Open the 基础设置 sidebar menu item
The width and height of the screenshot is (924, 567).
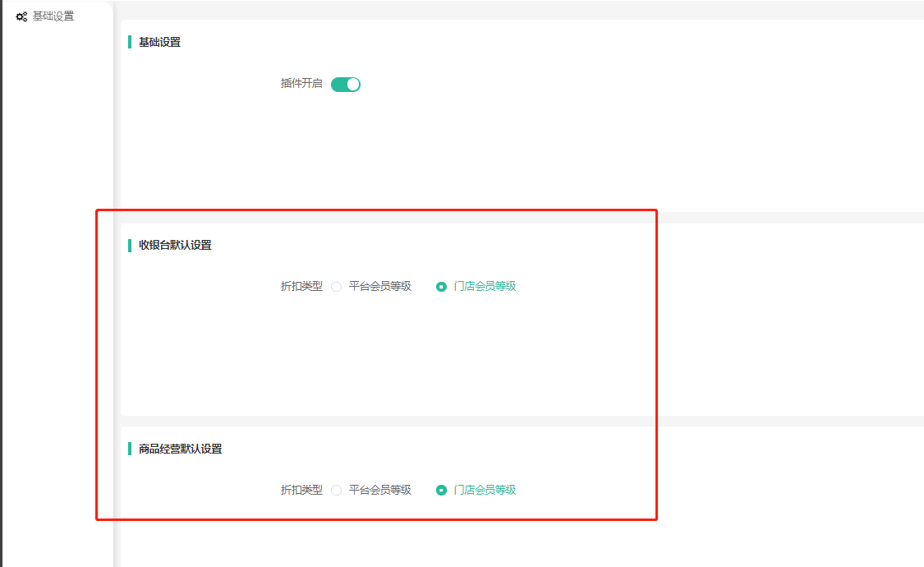pyautogui.click(x=53, y=16)
